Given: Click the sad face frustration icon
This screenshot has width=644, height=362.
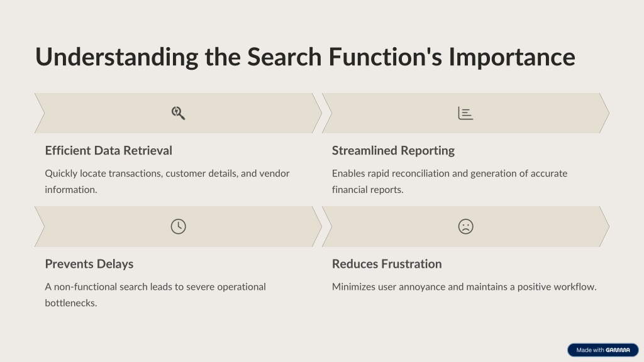Looking at the screenshot, I should click(x=465, y=226).
